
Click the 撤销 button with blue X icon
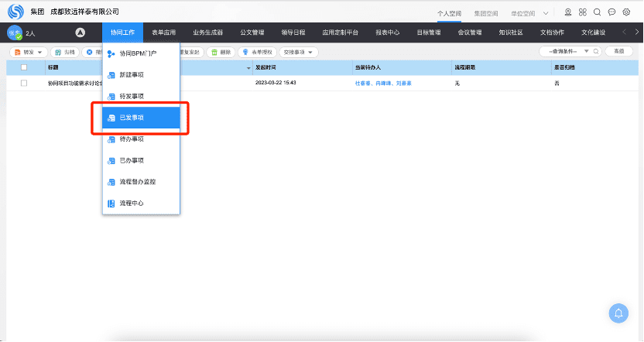click(x=92, y=52)
